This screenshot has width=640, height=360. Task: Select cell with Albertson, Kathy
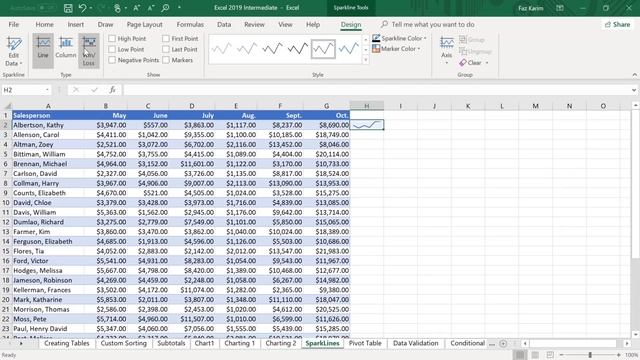point(47,125)
